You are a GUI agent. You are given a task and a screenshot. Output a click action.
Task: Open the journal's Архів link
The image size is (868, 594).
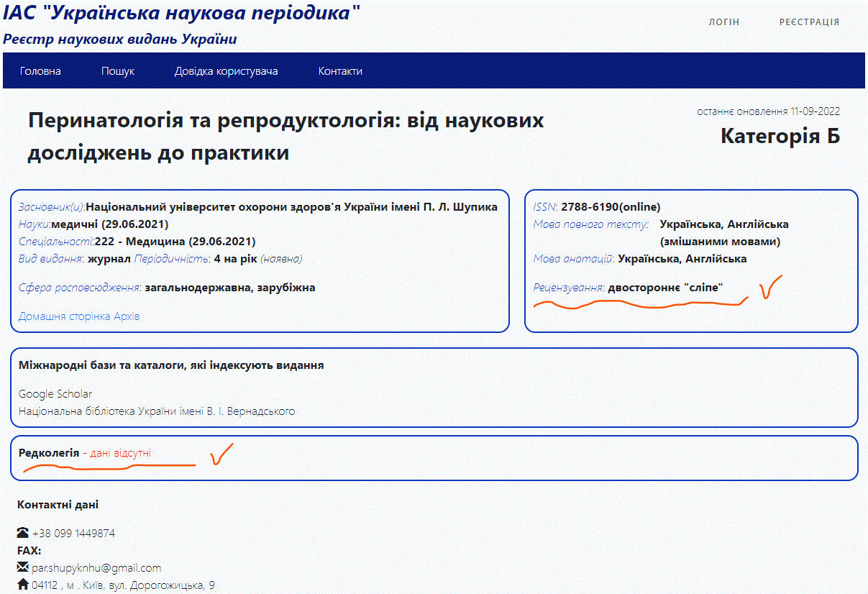pyautogui.click(x=128, y=316)
